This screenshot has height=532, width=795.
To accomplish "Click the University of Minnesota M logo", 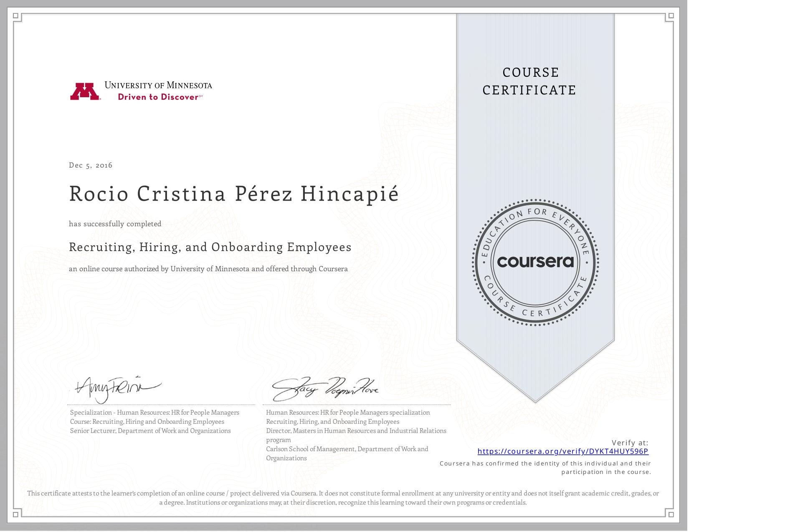I will click(x=85, y=91).
